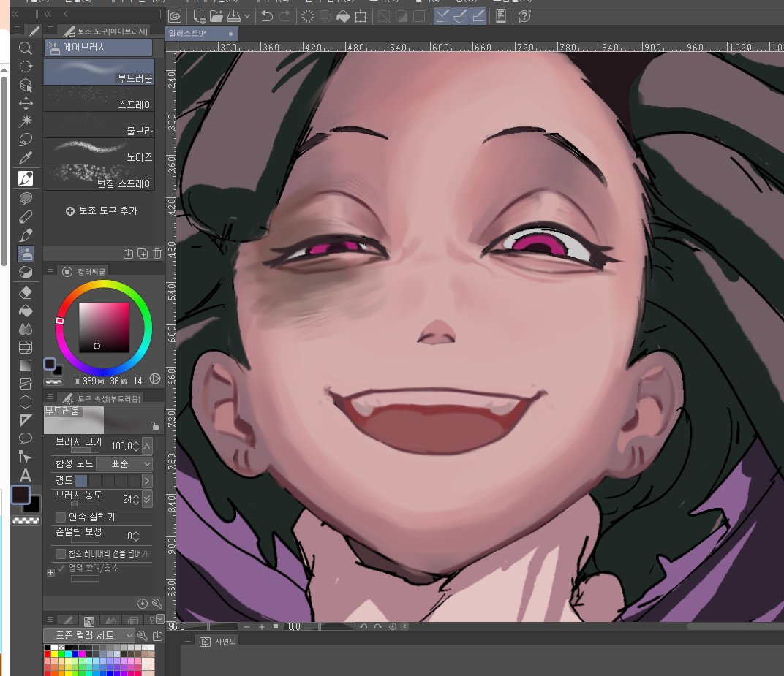Screen dimensions: 784x676
Task: Select the highlighted Pen tool
Action: point(26,178)
